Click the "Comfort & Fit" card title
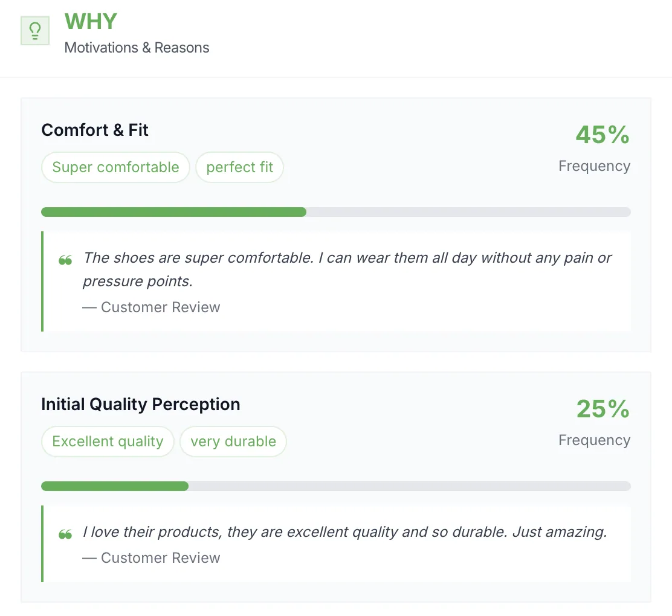Image resolution: width=672 pixels, height=616 pixels. [95, 130]
